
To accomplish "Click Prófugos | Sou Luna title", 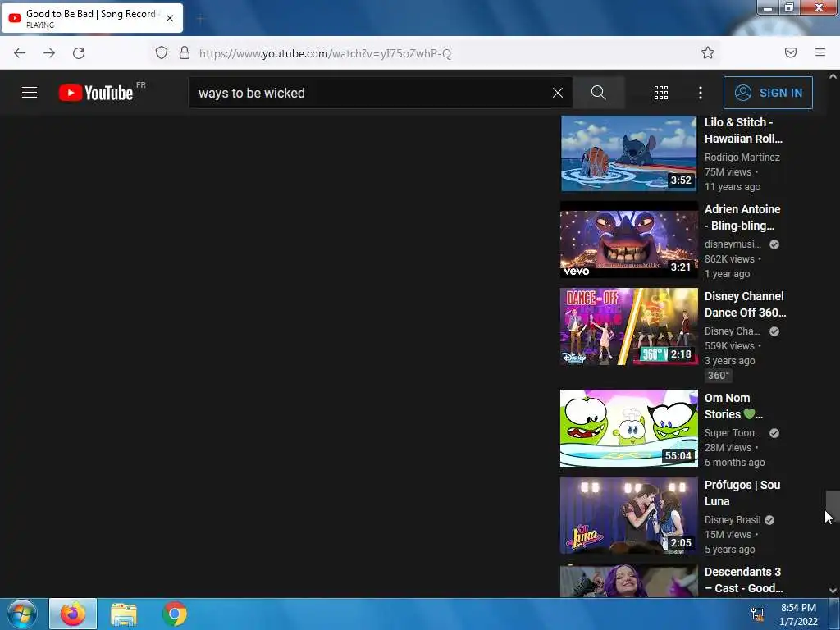I will pos(742,493).
